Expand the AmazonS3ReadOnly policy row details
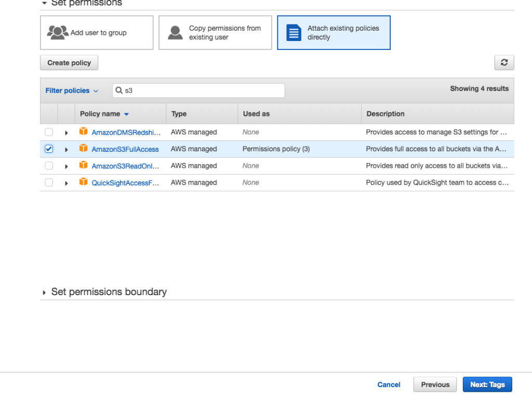The width and height of the screenshot is (532, 396). [x=66, y=166]
